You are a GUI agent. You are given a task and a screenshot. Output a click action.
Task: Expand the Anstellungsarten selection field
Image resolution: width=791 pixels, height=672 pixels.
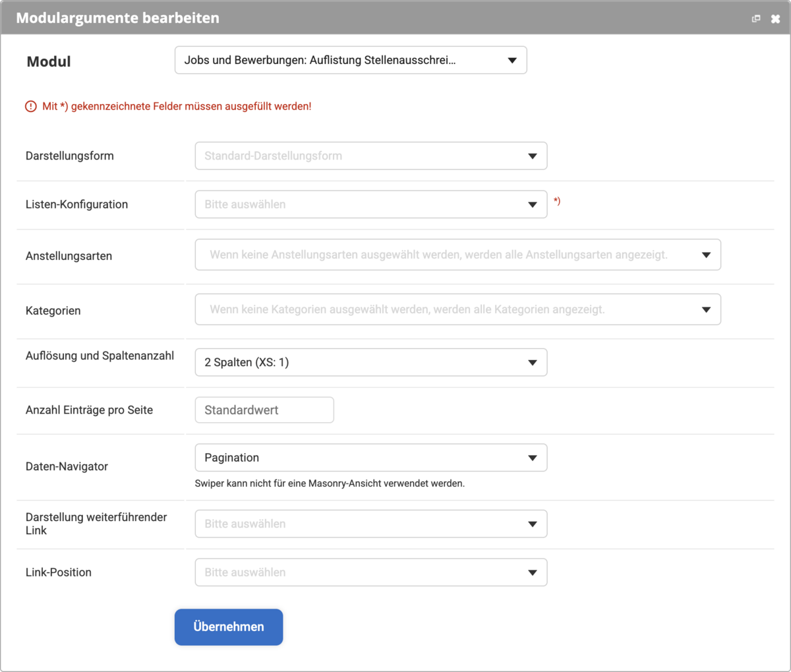tap(458, 255)
